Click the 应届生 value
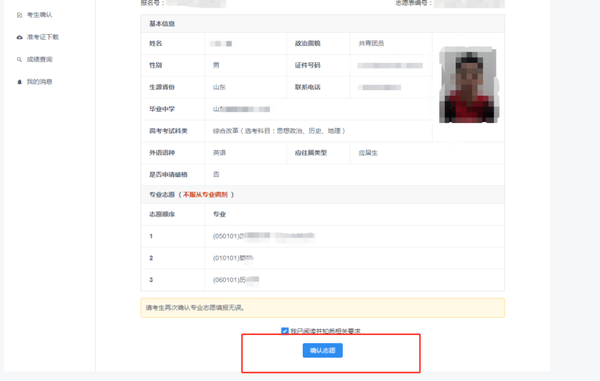The height and width of the screenshot is (381, 600). click(x=368, y=153)
